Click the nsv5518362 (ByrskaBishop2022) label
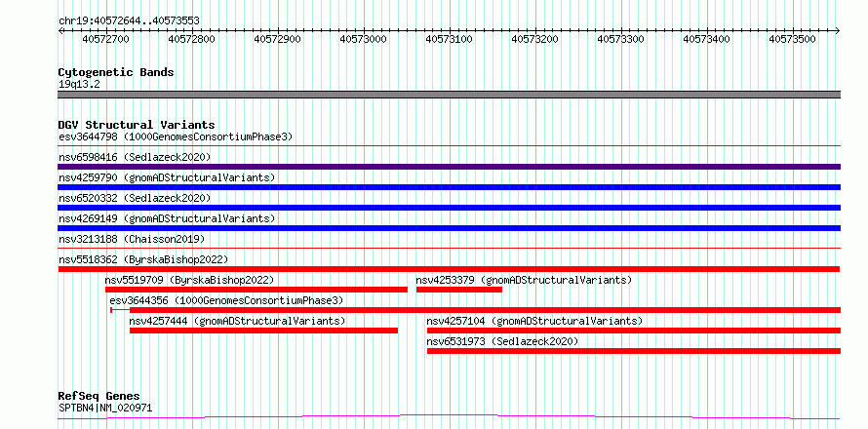 [143, 259]
